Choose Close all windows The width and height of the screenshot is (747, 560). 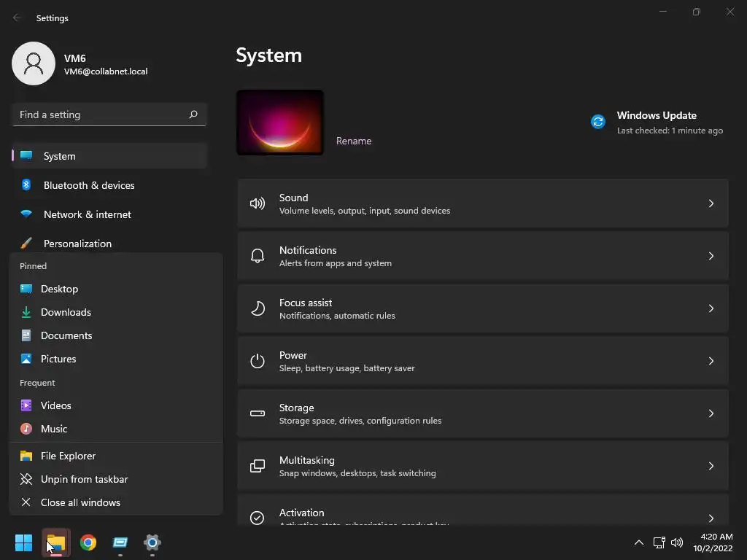point(116,502)
